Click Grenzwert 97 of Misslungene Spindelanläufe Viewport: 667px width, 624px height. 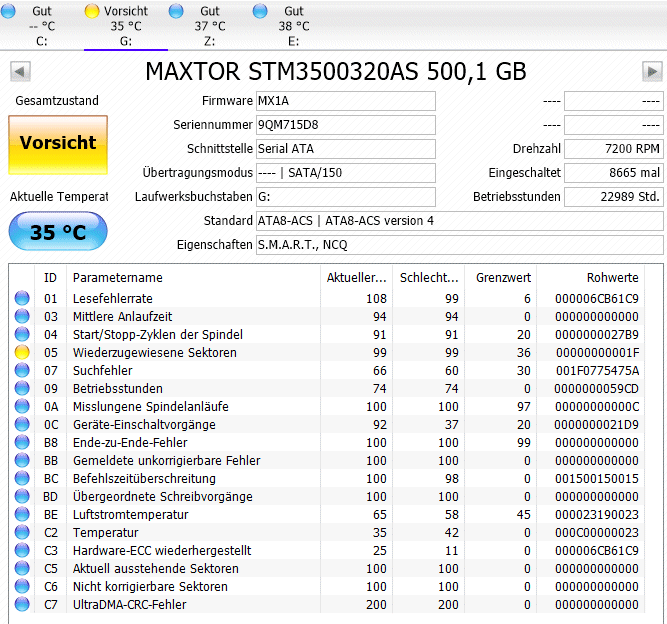524,407
